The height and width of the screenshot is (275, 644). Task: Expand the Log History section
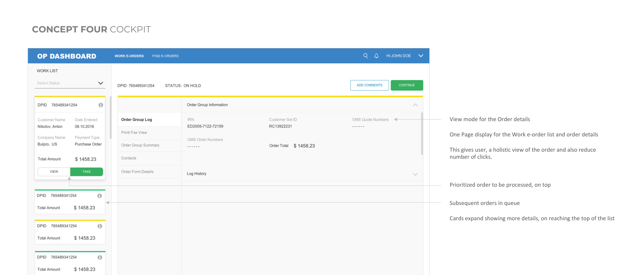pyautogui.click(x=415, y=174)
